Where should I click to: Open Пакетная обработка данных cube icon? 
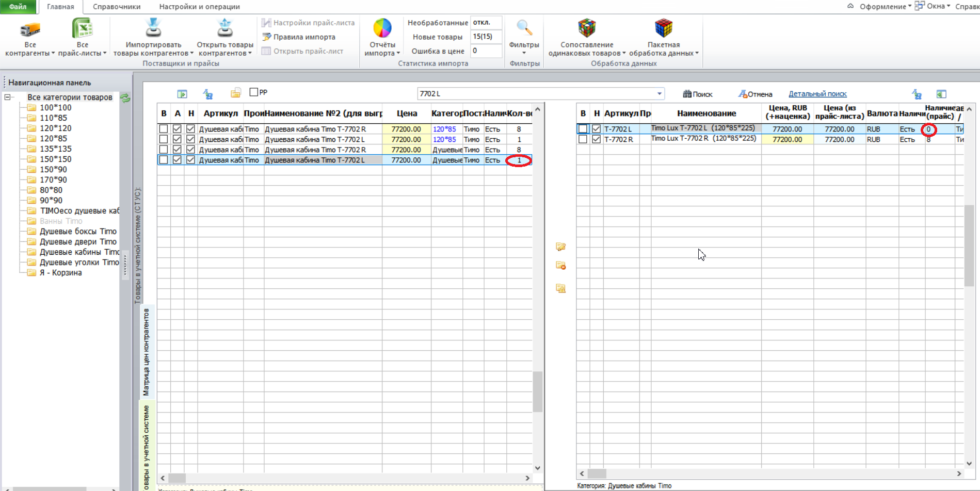664,28
